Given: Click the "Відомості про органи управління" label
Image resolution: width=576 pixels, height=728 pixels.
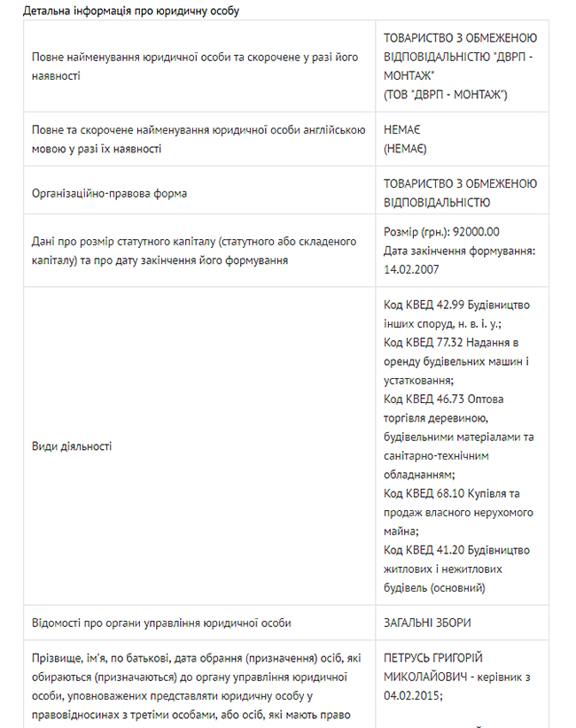Looking at the screenshot, I should [x=161, y=623].
